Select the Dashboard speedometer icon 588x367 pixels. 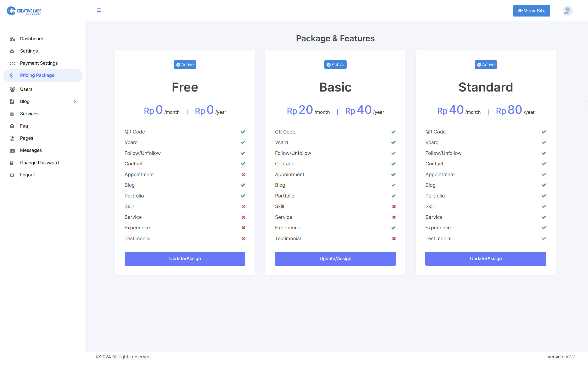[12, 39]
